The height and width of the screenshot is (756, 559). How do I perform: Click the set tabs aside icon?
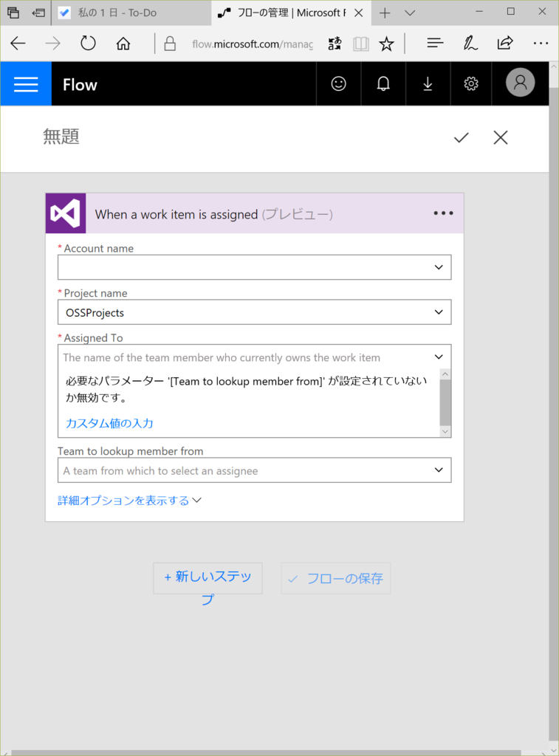pos(38,13)
